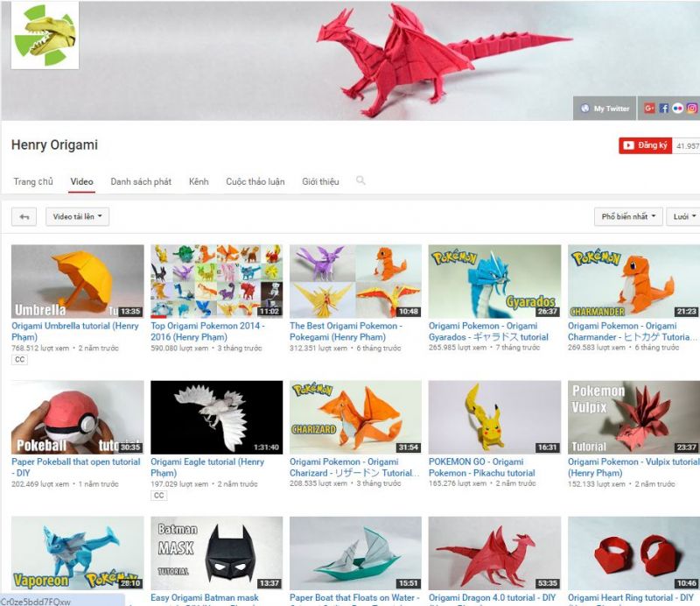Open the Instagram icon in channel banner
Viewport: 700px width, 606px height.
point(690,109)
